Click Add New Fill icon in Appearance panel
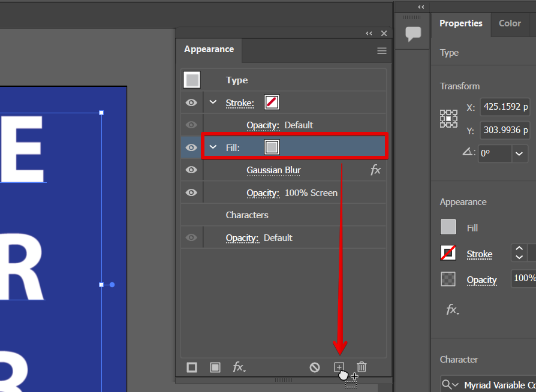Viewport: 536px width, 392px height. click(x=215, y=367)
